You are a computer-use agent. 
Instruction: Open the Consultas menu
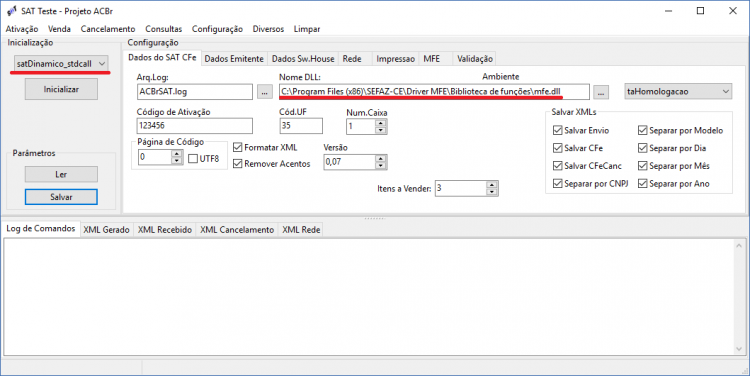(164, 29)
